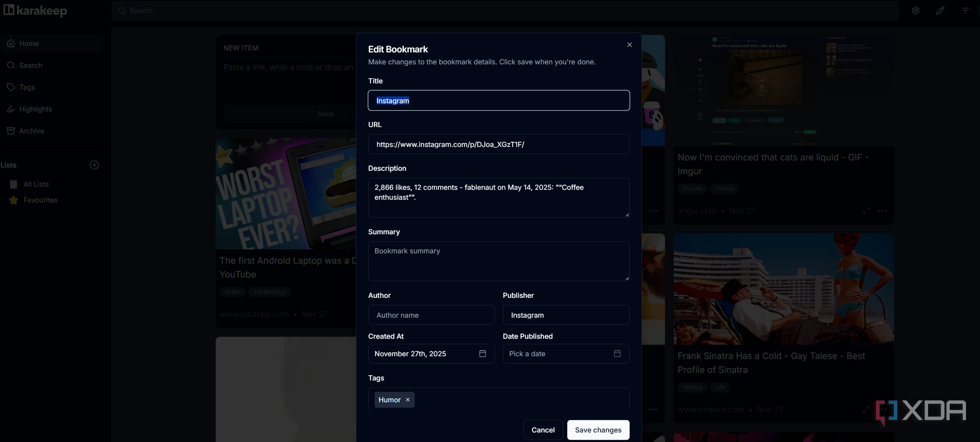Click the pencil edit icon in top bar
Image resolution: width=980 pixels, height=442 pixels.
940,11
